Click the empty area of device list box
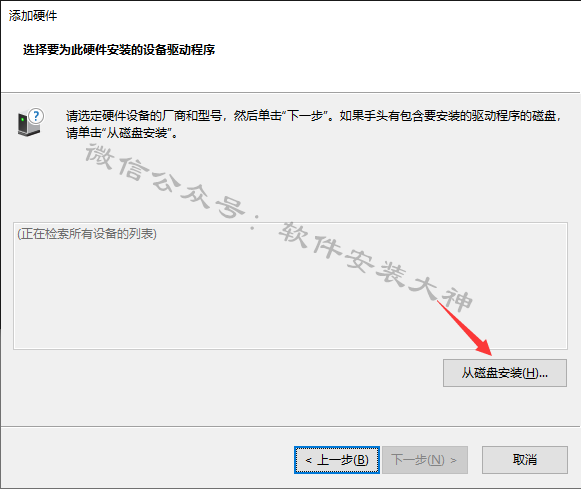Image resolution: width=581 pixels, height=489 pixels. [x=290, y=296]
